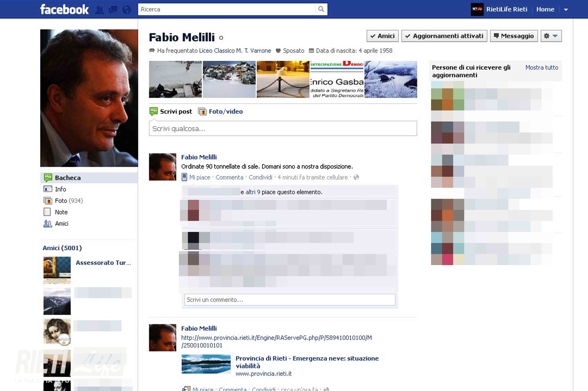Click the Foto/video camera icon

[202, 111]
